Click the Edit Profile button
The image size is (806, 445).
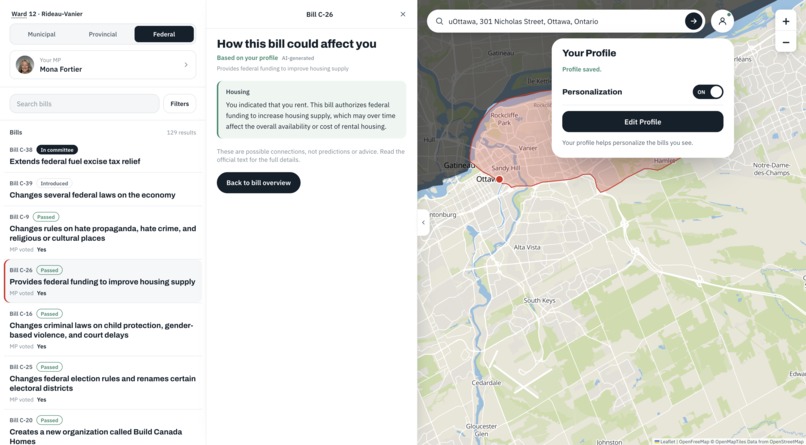tap(643, 122)
